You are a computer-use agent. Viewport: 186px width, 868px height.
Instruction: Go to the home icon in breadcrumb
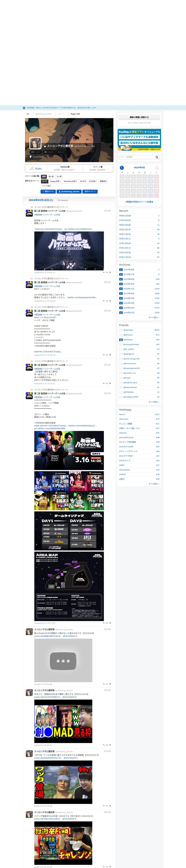pyautogui.click(x=28, y=114)
